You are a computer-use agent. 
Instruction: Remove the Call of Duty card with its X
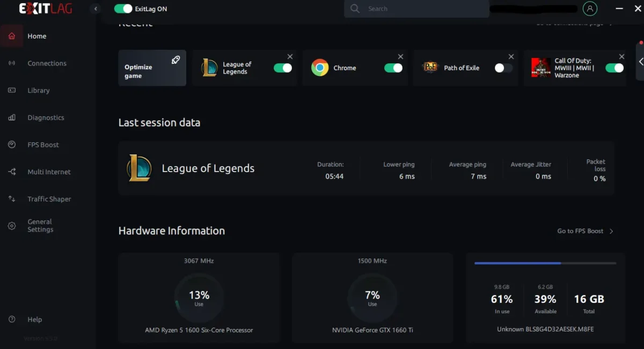pos(621,57)
